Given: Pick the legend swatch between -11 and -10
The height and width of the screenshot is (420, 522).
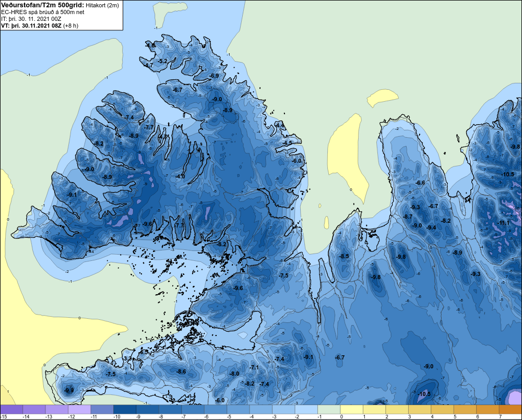Looking at the screenshot, I should pos(102,410).
